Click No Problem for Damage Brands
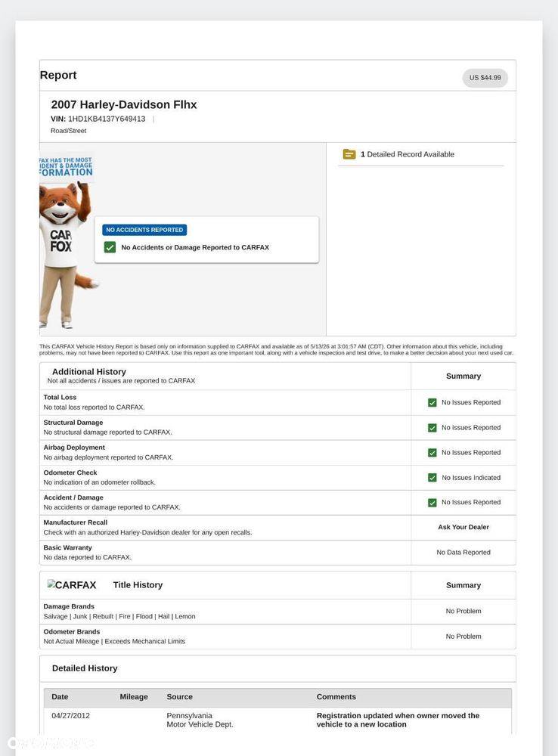 463,612
